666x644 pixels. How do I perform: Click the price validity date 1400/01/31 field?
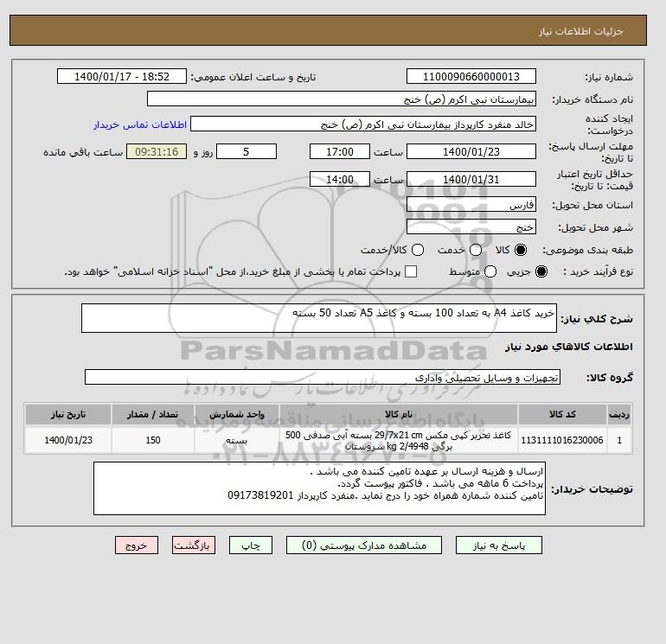[x=471, y=179]
